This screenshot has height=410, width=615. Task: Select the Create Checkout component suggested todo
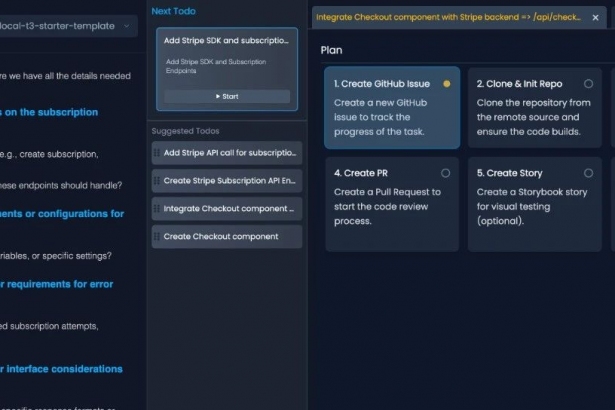[x=227, y=237]
